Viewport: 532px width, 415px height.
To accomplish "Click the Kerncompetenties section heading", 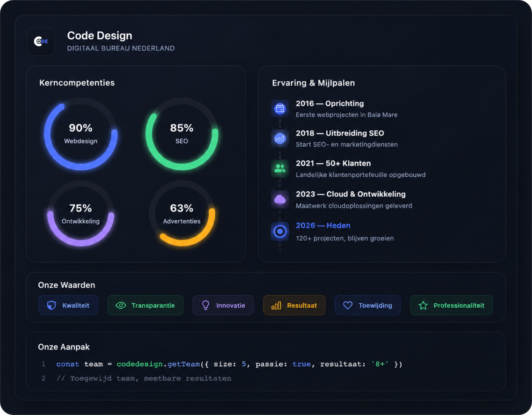I will coord(77,83).
